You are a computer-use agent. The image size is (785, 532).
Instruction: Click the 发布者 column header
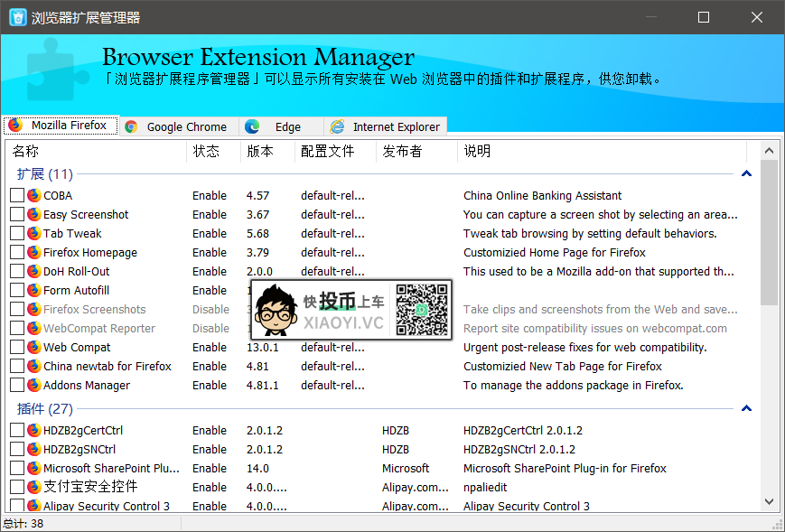pyautogui.click(x=416, y=151)
